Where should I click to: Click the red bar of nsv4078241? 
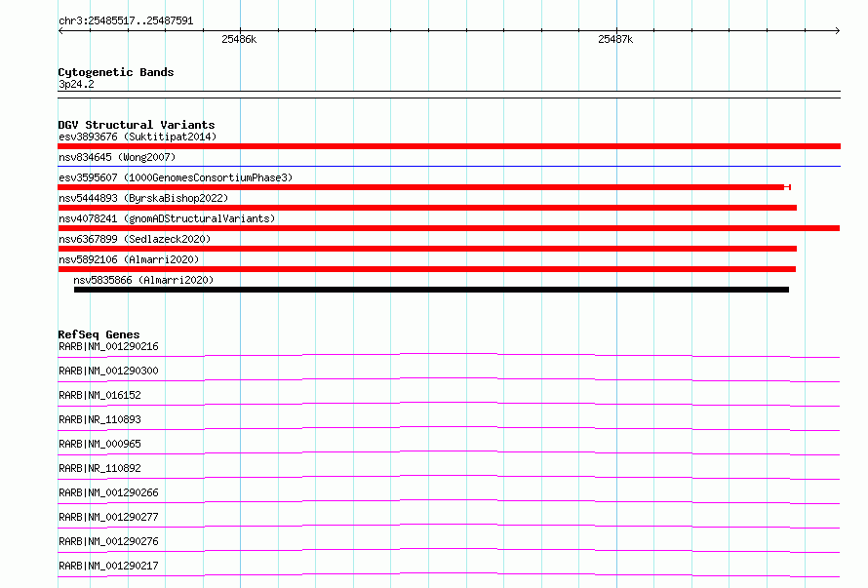click(x=449, y=228)
